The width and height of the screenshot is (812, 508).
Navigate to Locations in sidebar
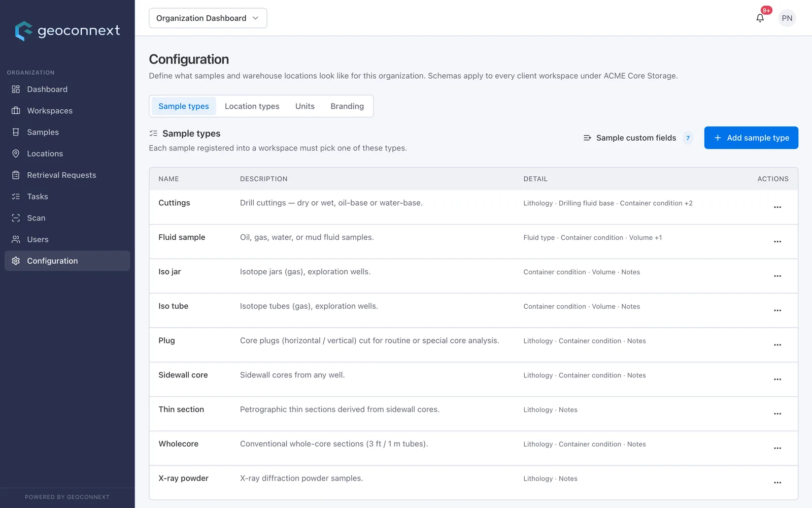67,153
